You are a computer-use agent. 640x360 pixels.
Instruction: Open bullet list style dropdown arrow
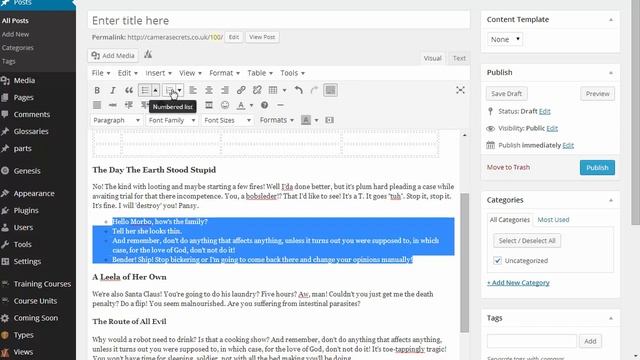(156, 90)
